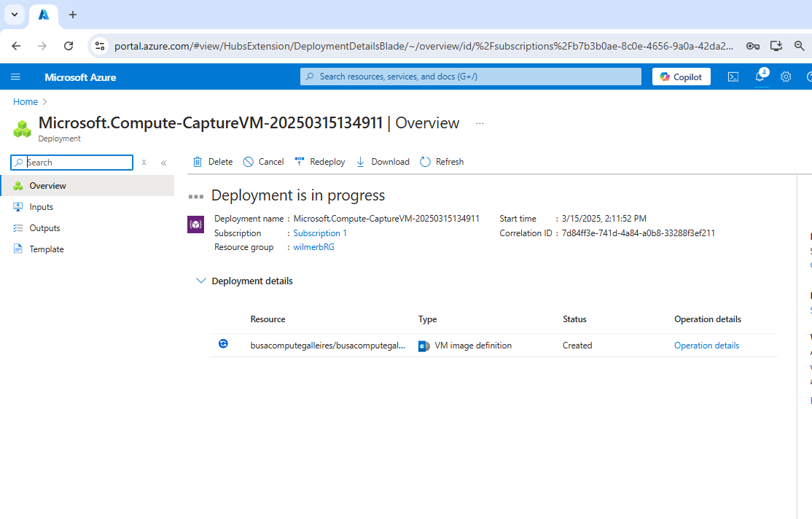Open the tab search dropdown arrow
This screenshot has width=812, height=519.
(x=15, y=15)
